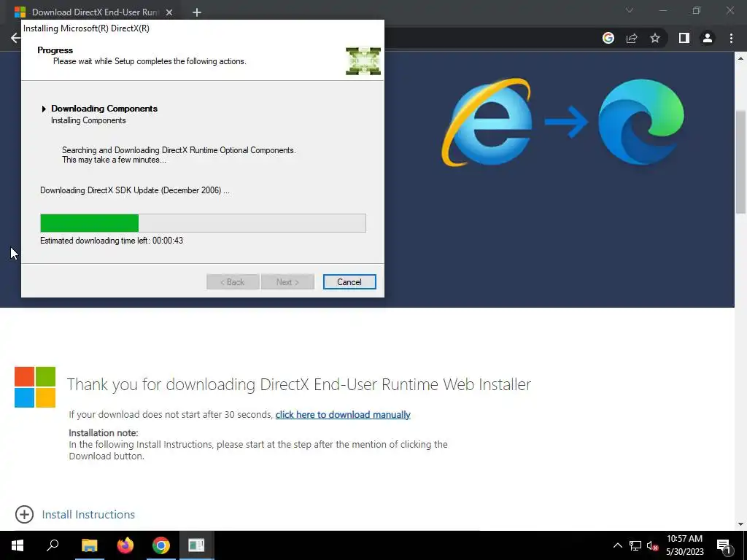
Task: Open the Chrome three-dot menu
Action: [x=731, y=38]
